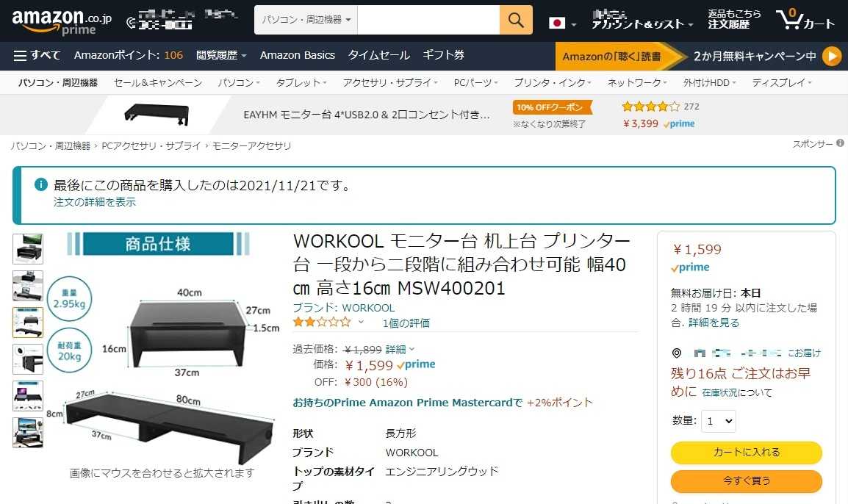Screen dimensions: 848x504
Task: Open the パソコン・周辺機器 search category dropdown
Action: [x=306, y=20]
